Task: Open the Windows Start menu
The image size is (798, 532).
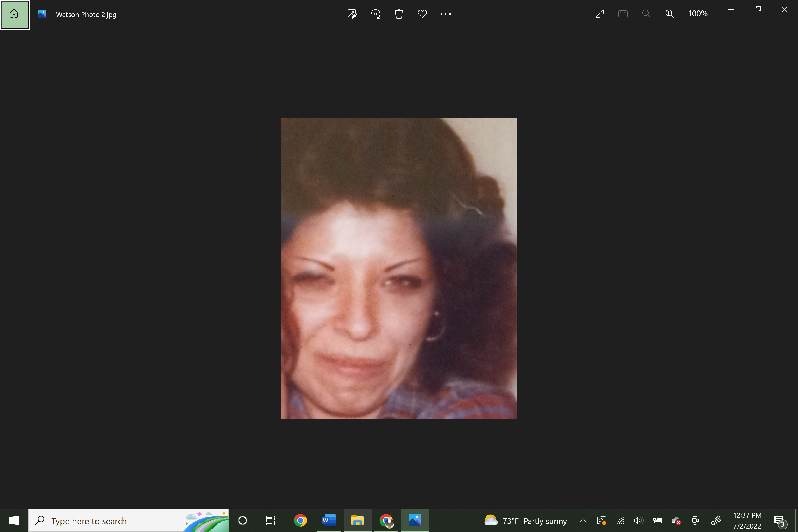Action: tap(14, 520)
